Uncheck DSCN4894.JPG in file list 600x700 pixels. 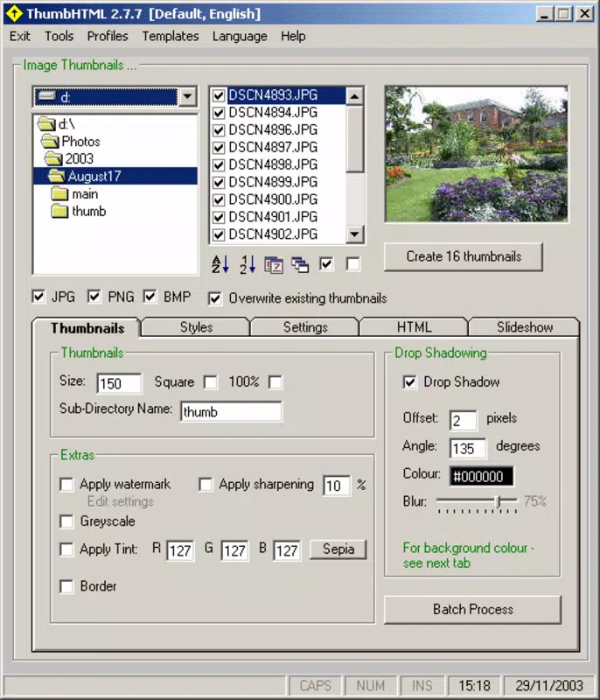pyautogui.click(x=219, y=113)
